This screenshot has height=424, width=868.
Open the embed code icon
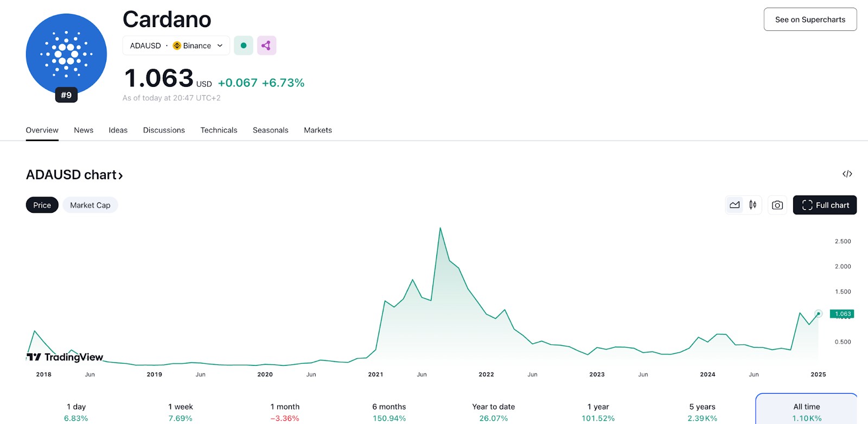pyautogui.click(x=847, y=174)
